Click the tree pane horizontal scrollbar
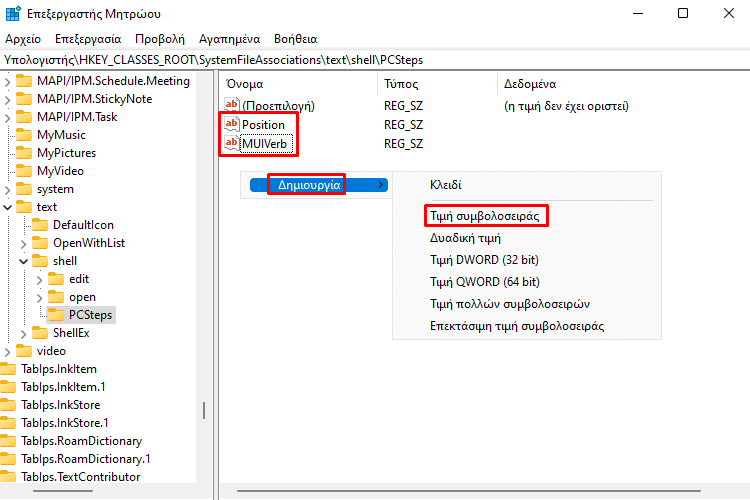Screen dimensions: 750x500 pos(63,490)
